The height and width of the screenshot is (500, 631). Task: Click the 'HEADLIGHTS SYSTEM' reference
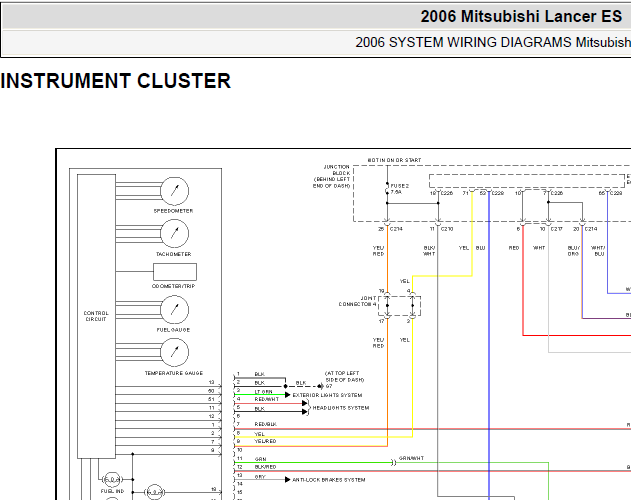tap(341, 408)
